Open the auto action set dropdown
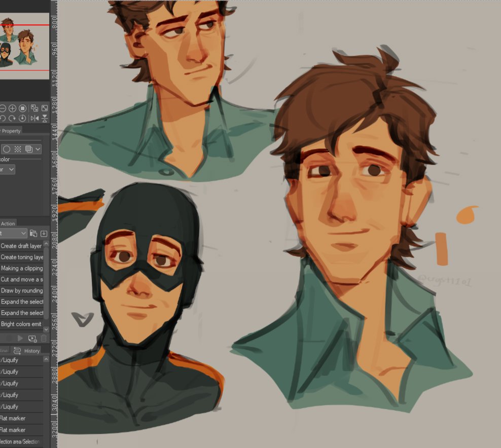Viewport: 501px width, 448px height. tap(13, 234)
